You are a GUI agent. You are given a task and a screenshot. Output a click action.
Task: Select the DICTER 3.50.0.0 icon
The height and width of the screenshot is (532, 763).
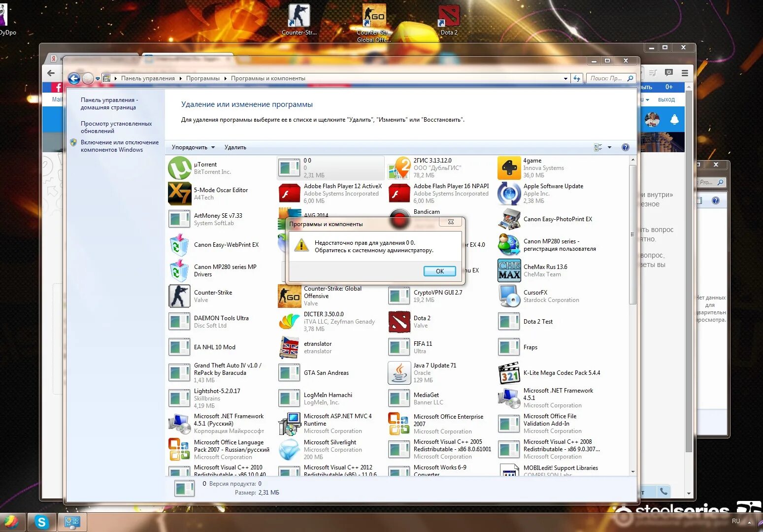[x=289, y=322]
